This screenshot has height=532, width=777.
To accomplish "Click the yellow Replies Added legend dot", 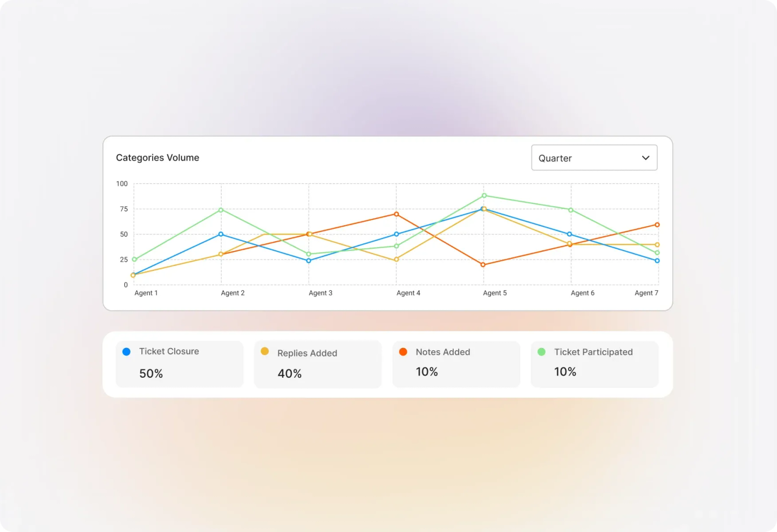I will [265, 351].
